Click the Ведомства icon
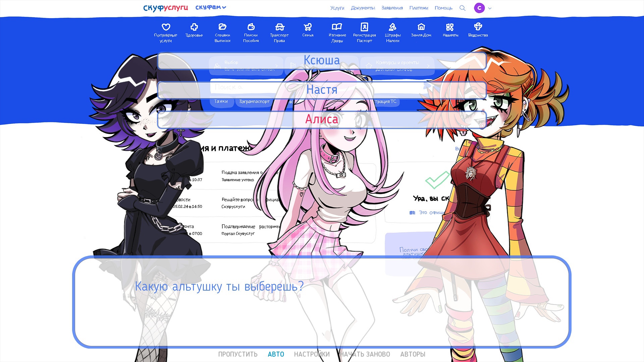644x362 pixels. point(478,26)
